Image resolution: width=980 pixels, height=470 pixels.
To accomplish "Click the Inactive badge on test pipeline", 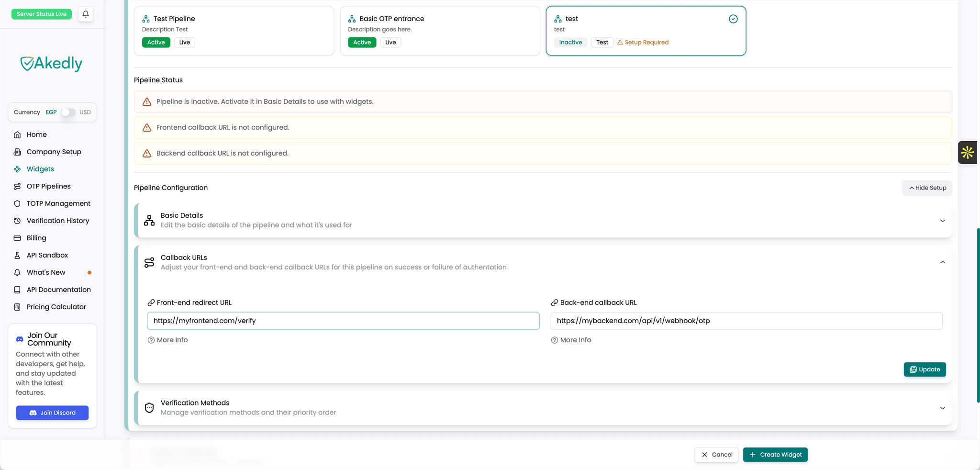I will pyautogui.click(x=570, y=42).
